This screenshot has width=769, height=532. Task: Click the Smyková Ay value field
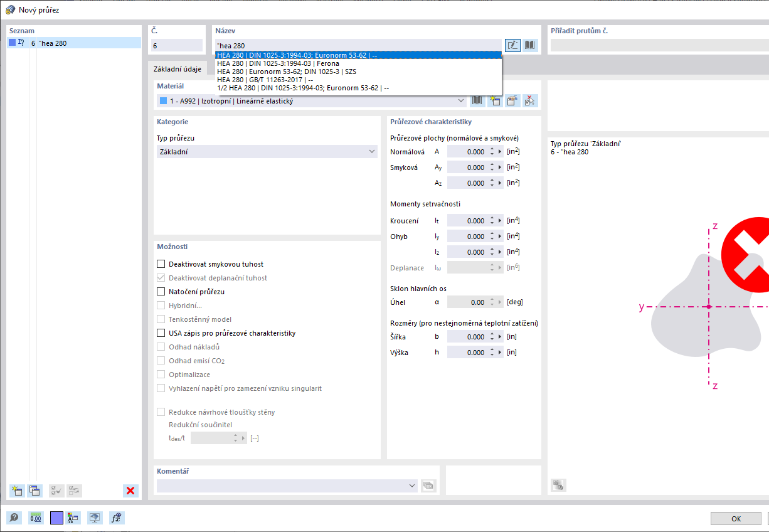tap(467, 168)
